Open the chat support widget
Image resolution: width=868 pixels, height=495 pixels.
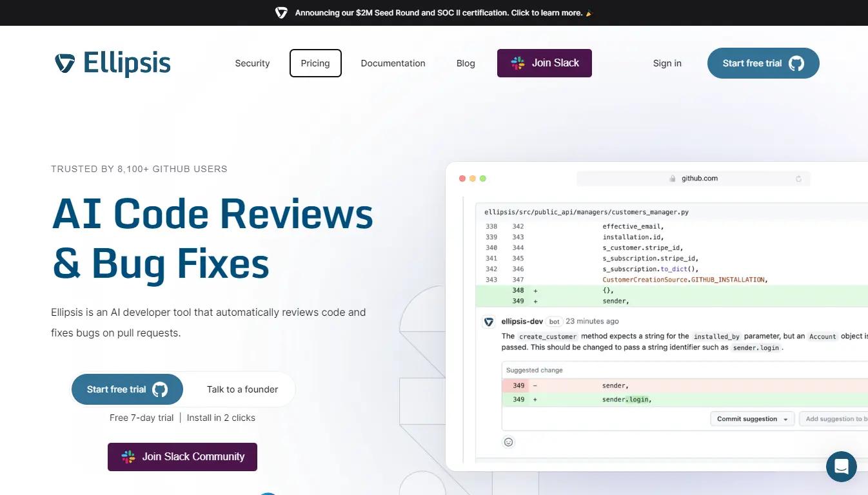[x=842, y=466]
